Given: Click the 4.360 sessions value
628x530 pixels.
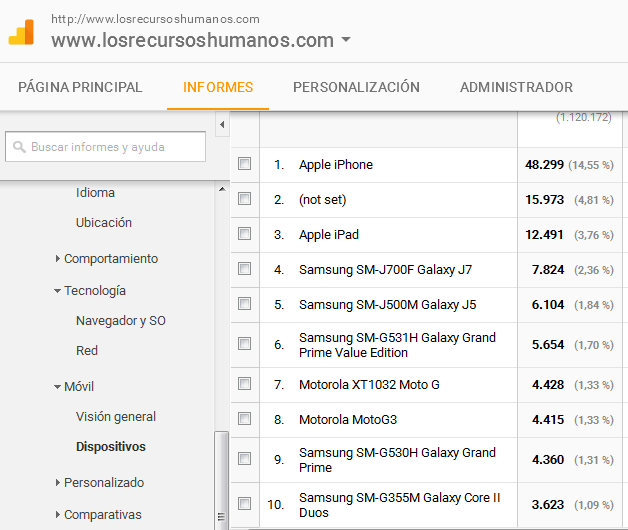Looking at the screenshot, I should tap(547, 459).
